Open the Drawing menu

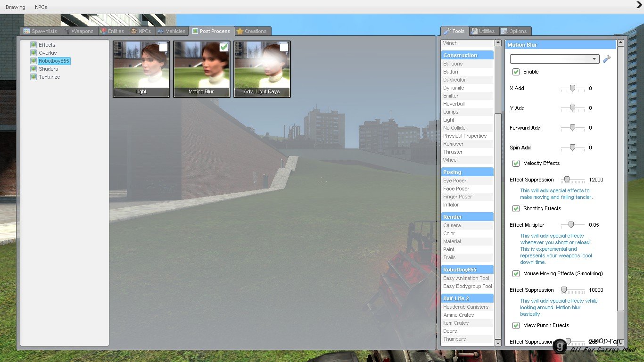pos(16,7)
